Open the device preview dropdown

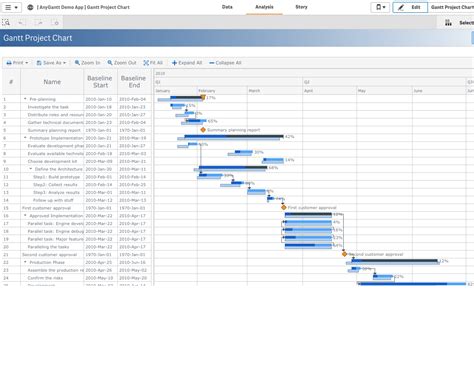coord(380,7)
